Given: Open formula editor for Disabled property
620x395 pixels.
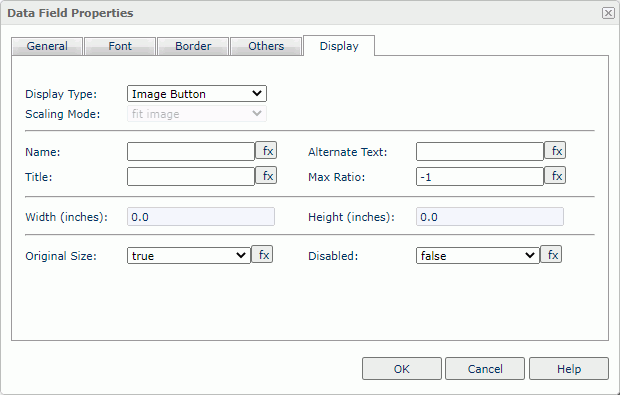Looking at the screenshot, I should click(551, 255).
